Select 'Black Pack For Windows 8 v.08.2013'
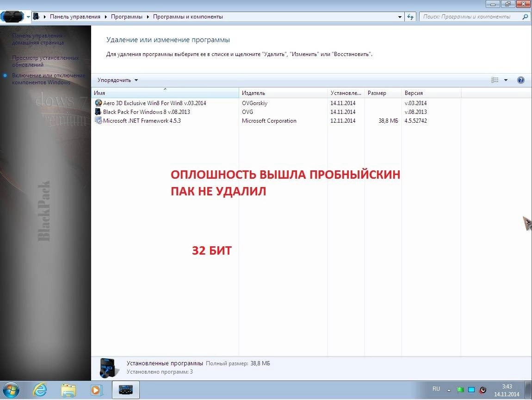Viewport: 532px width, 400px height. pyautogui.click(x=147, y=112)
